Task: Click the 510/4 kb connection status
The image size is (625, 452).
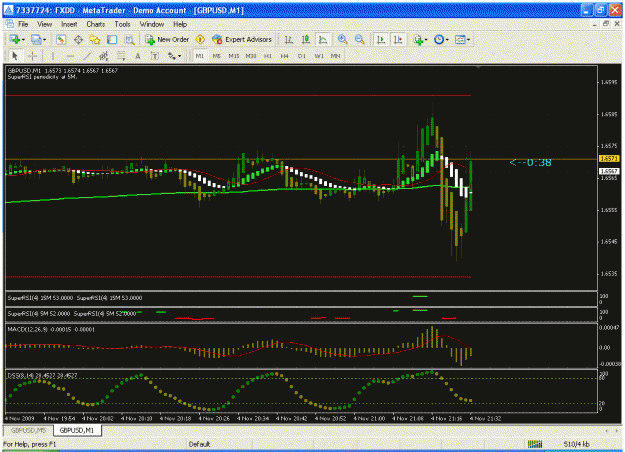Action: point(576,444)
